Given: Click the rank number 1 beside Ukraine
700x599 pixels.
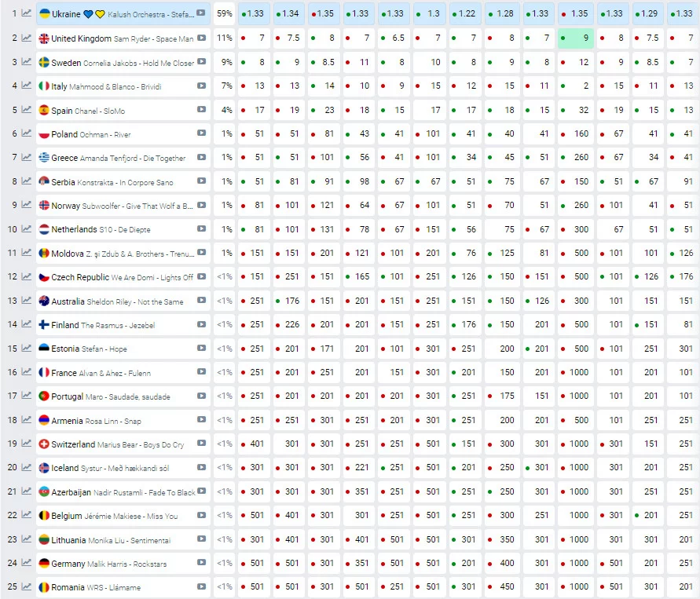Looking at the screenshot, I should pos(14,13).
